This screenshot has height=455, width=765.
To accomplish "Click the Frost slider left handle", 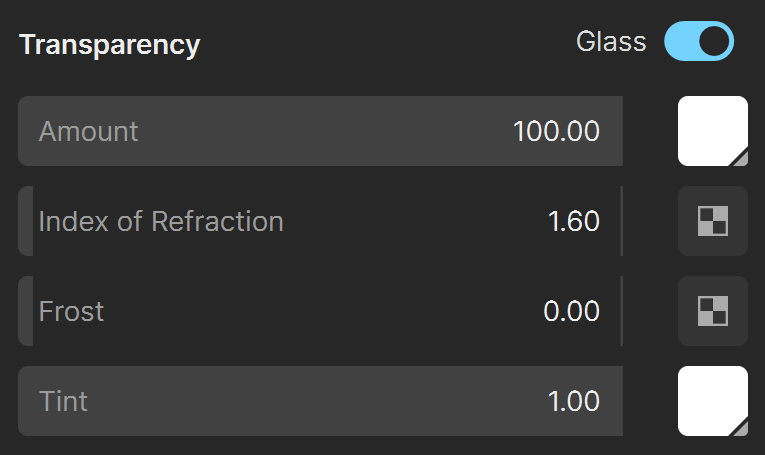I will tap(26, 311).
